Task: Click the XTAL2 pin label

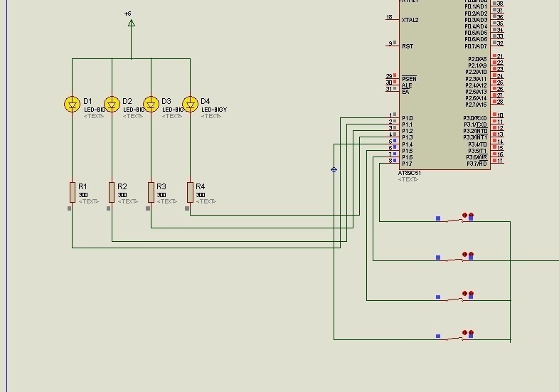Action: point(410,21)
